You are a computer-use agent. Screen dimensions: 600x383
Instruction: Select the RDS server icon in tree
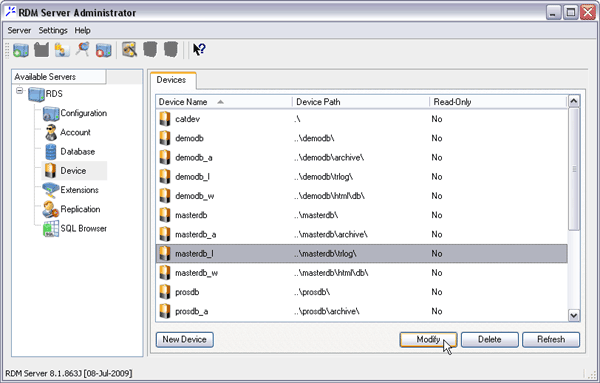(x=36, y=94)
